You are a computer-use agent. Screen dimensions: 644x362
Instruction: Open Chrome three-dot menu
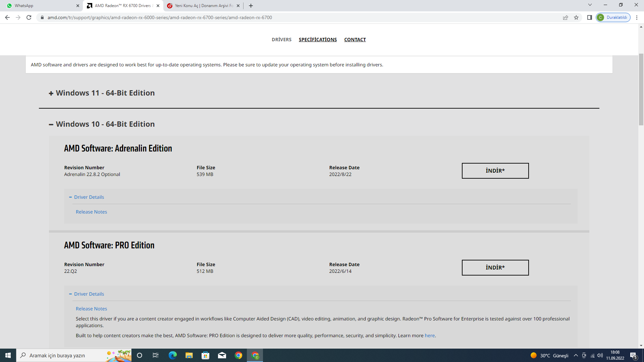coord(637,17)
